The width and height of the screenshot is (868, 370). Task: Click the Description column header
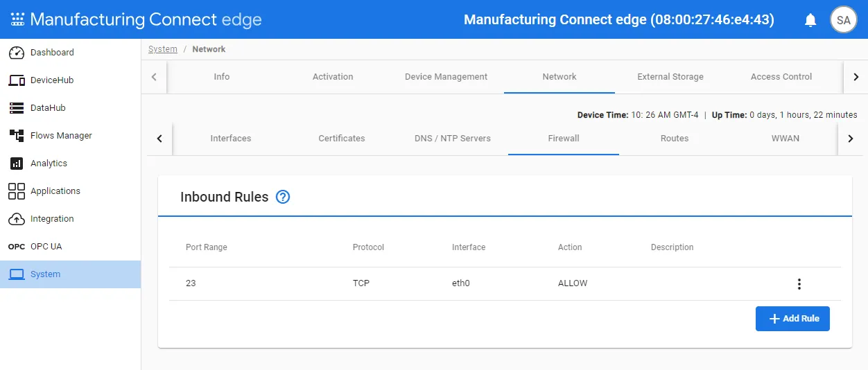[x=672, y=247]
